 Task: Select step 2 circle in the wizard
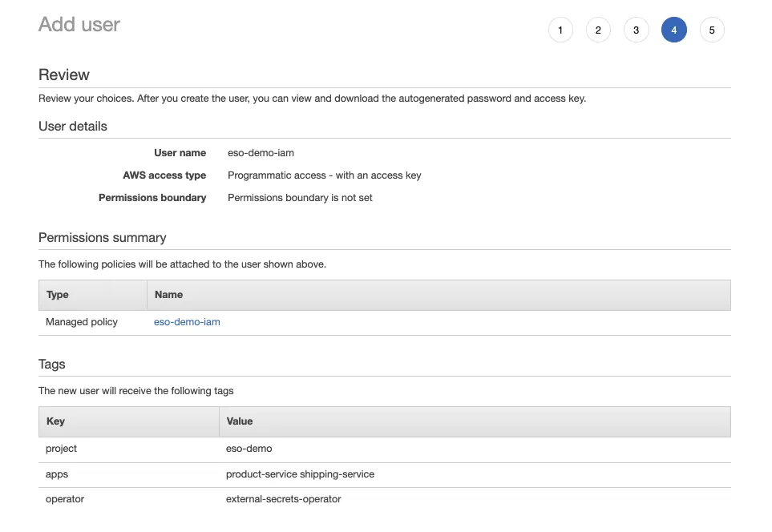coord(598,29)
